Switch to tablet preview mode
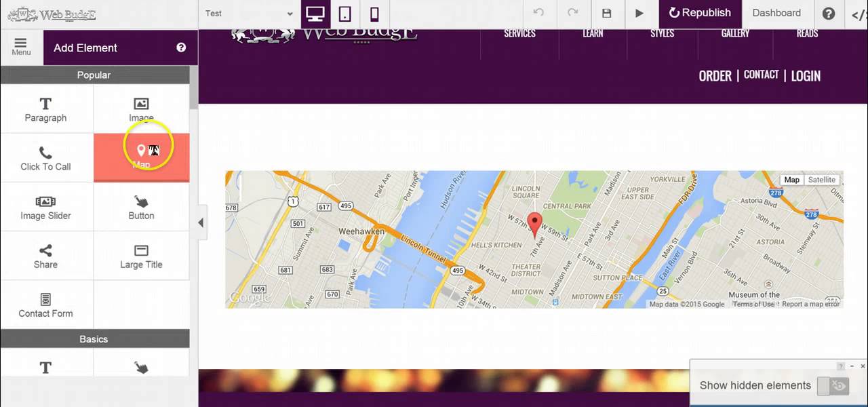The image size is (868, 407). pos(344,14)
